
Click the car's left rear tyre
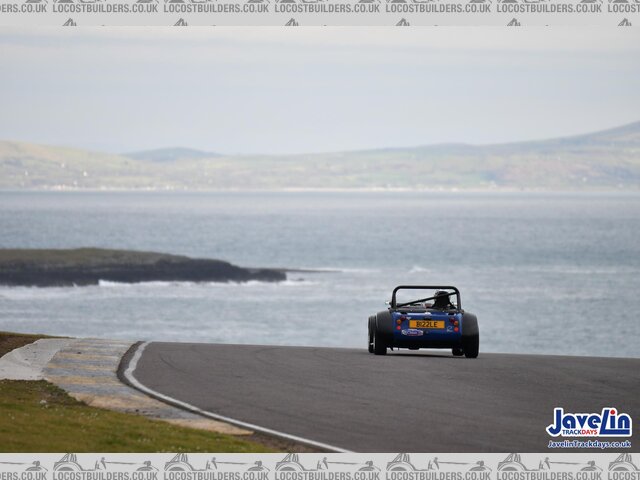point(380,334)
